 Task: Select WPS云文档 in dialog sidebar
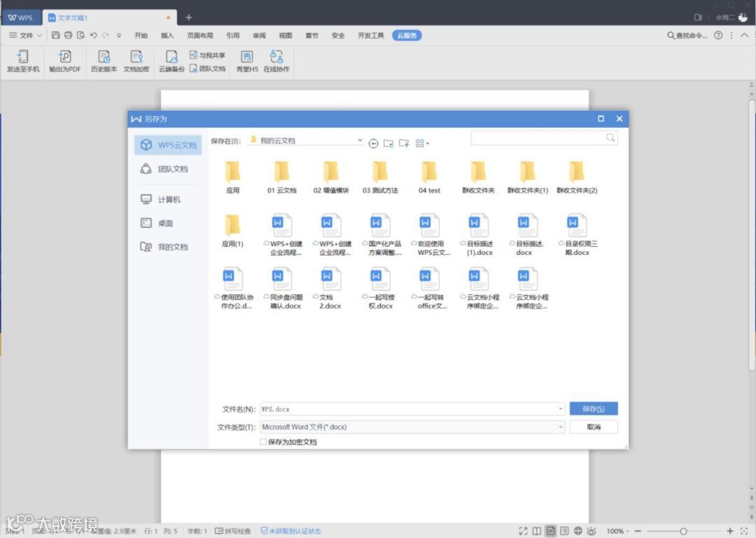pos(168,145)
